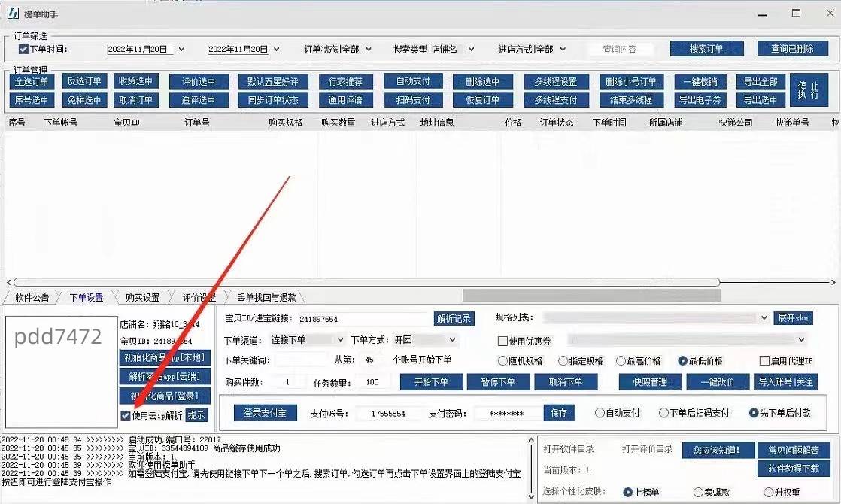The height and width of the screenshot is (504, 841).
Task: Select the 自动支付 radio button
Action: click(600, 413)
